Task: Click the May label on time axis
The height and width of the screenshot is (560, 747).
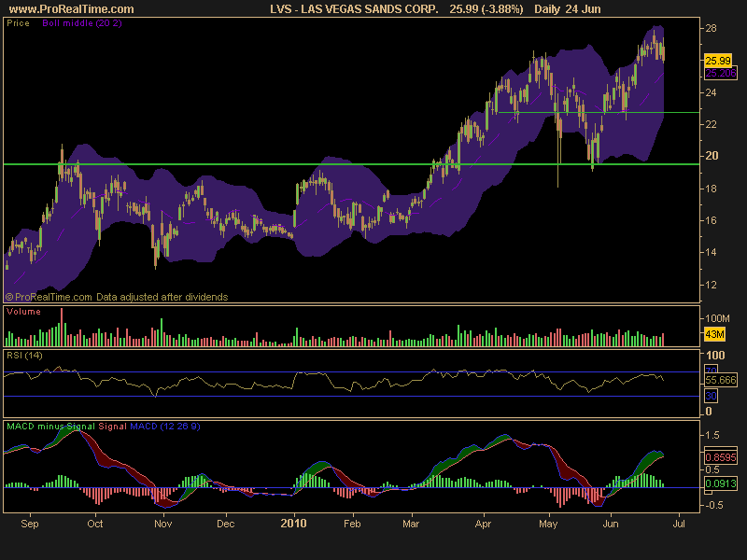Action: click(548, 524)
